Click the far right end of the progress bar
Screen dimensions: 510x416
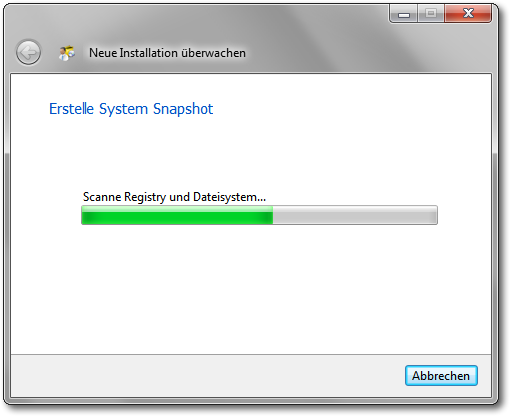click(x=435, y=215)
